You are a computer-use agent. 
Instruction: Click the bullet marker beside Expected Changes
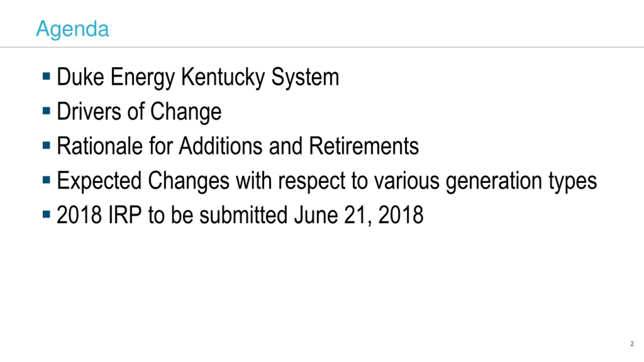pos(47,180)
